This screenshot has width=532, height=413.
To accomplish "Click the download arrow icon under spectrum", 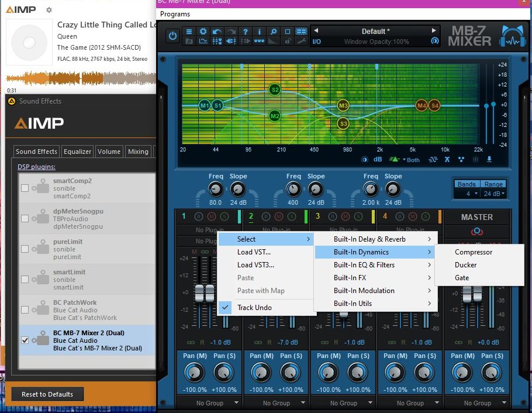I will [489, 159].
